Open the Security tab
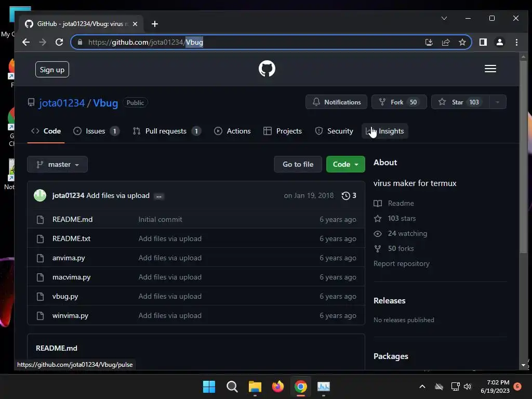 point(334,131)
